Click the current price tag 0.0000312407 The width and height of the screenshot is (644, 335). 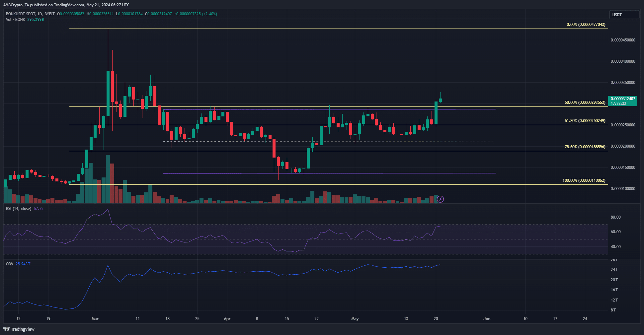pos(622,101)
